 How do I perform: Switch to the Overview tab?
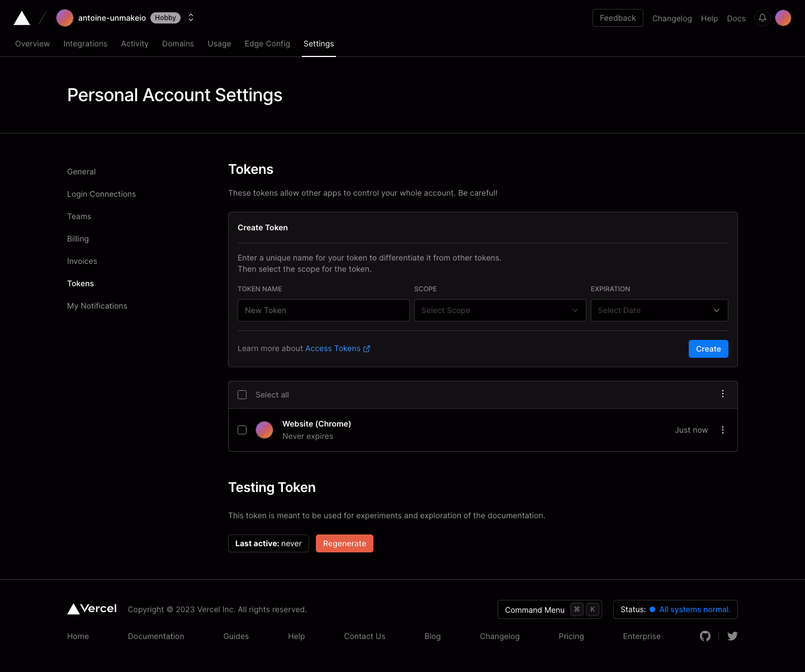click(x=32, y=44)
